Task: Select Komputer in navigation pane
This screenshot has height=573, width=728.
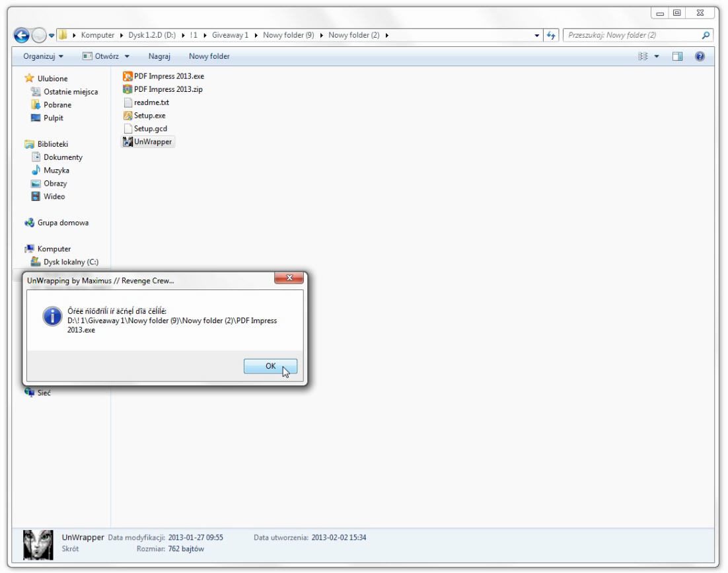Action: (54, 249)
